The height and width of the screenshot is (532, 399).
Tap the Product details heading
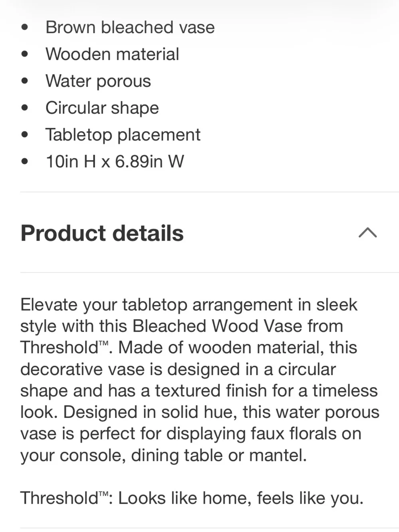tap(102, 233)
